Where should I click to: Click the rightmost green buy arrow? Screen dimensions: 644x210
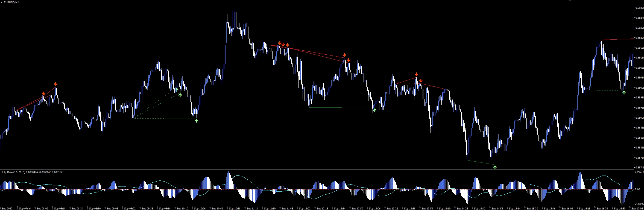pos(624,92)
